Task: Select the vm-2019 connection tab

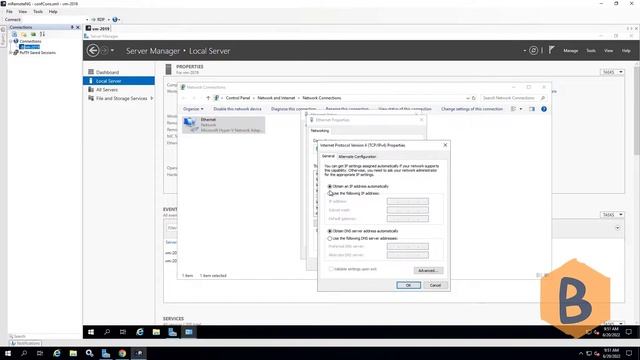Action: pos(98,29)
